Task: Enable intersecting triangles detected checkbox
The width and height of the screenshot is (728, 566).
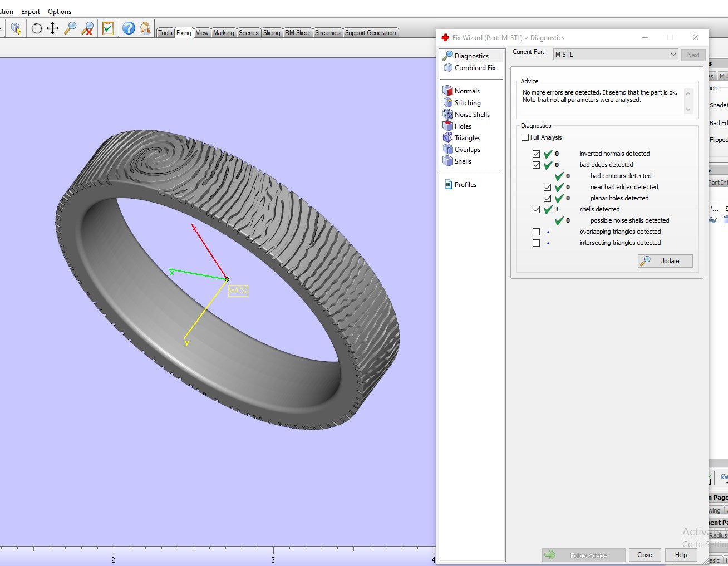Action: tap(536, 243)
